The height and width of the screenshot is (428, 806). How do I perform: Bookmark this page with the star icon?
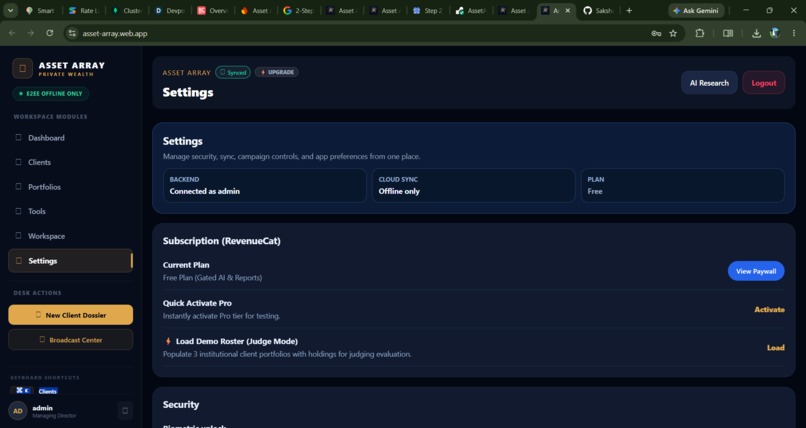(x=673, y=33)
